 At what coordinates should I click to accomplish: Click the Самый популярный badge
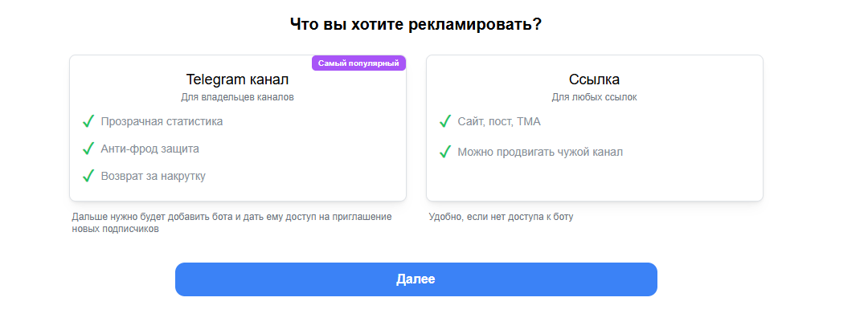(x=358, y=63)
